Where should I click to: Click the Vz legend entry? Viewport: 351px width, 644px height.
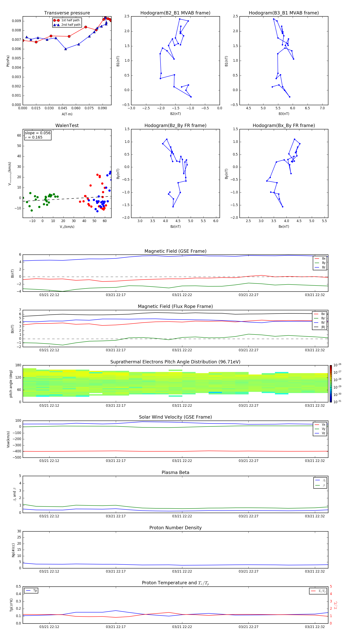pyautogui.click(x=320, y=433)
